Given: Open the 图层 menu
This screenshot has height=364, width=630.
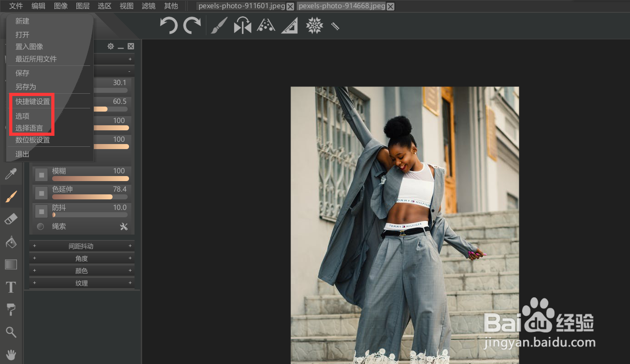Looking at the screenshot, I should pos(83,6).
